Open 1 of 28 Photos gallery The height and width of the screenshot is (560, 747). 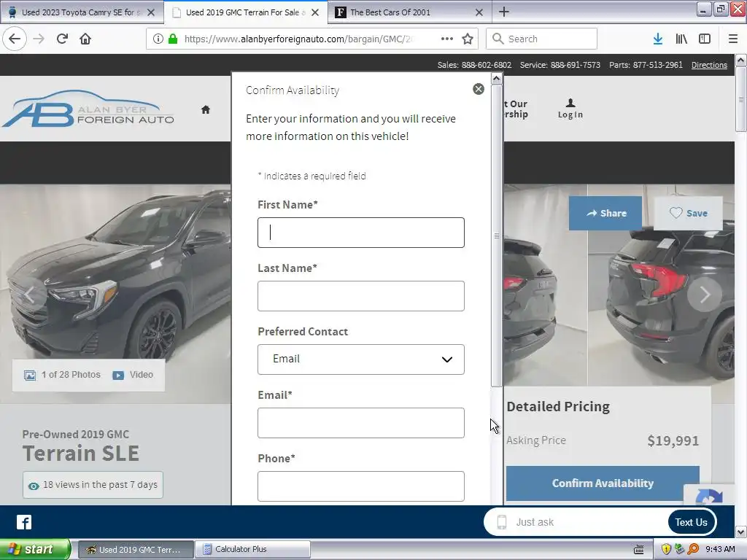pyautogui.click(x=63, y=375)
